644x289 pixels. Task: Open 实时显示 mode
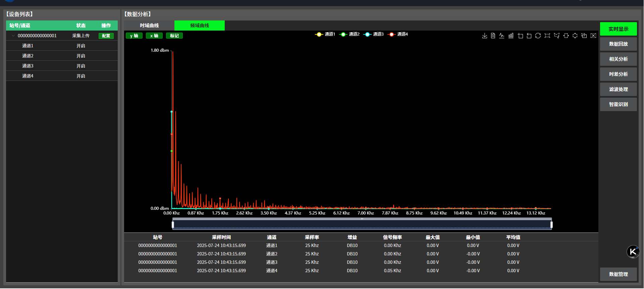(x=619, y=29)
